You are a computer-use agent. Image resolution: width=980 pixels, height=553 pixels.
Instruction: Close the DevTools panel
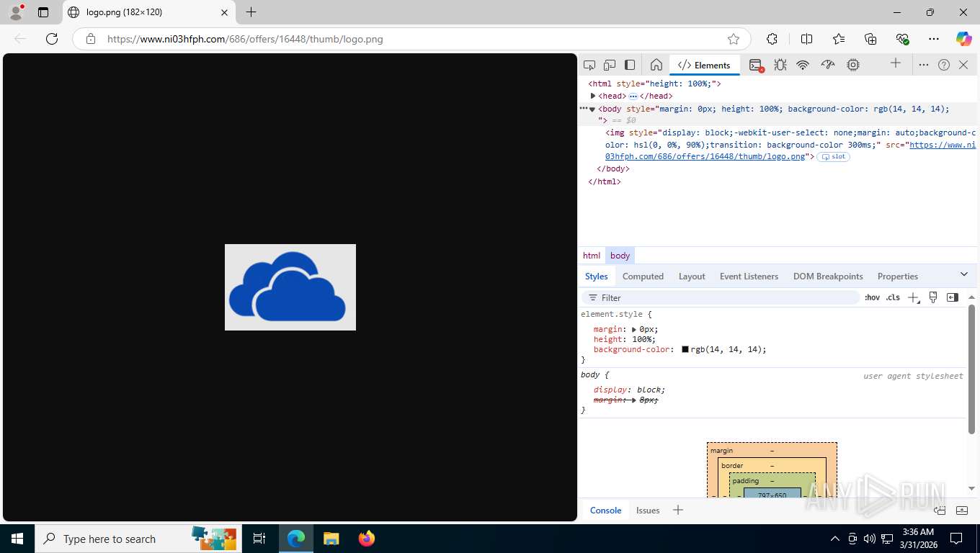tap(963, 65)
